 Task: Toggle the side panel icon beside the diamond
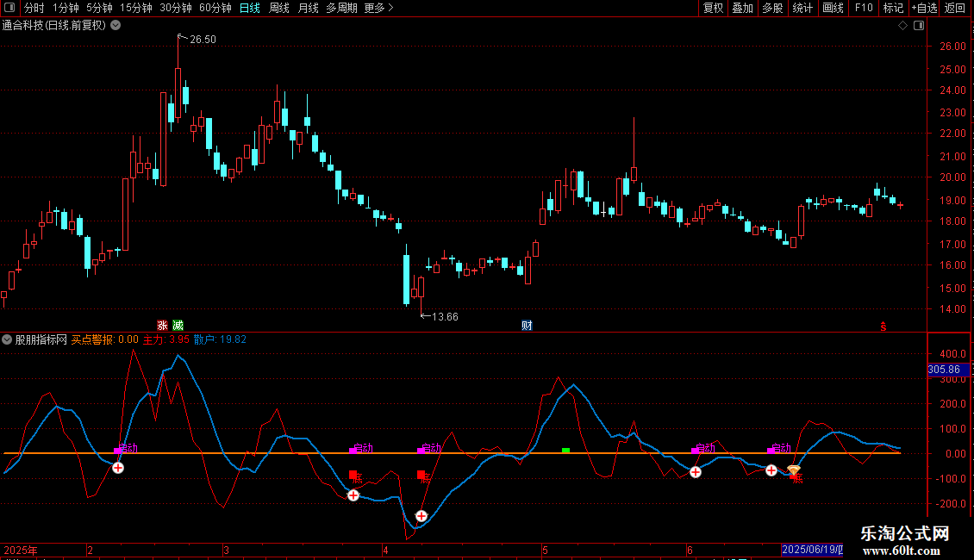pos(917,26)
